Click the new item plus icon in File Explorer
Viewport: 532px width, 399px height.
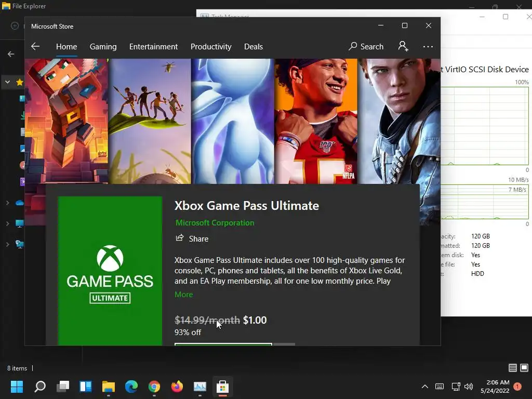(15, 26)
